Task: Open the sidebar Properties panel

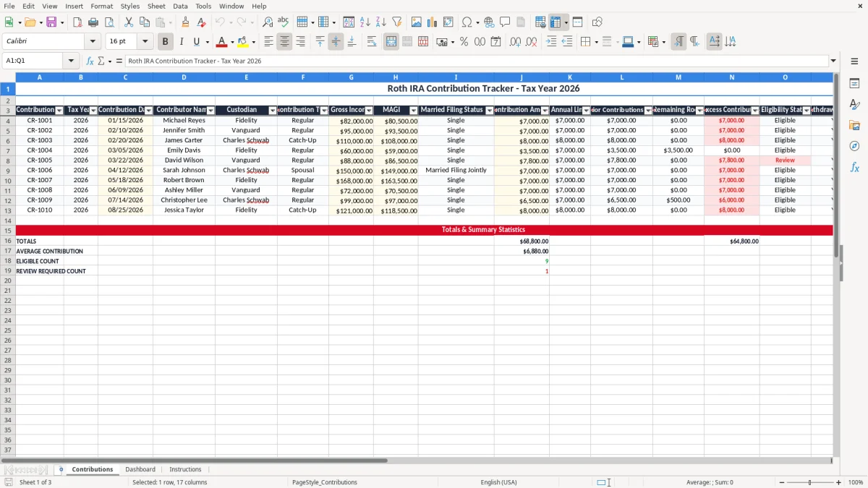Action: coord(854,83)
